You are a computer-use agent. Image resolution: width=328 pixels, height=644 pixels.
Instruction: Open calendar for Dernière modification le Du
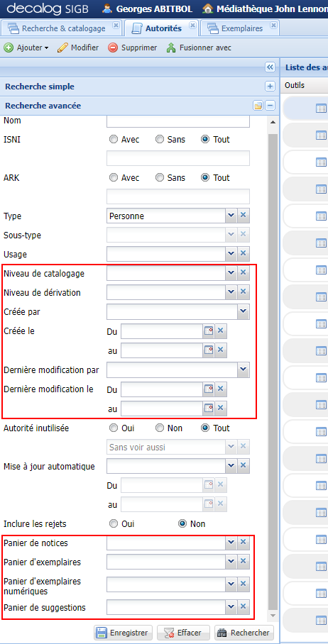(x=209, y=389)
